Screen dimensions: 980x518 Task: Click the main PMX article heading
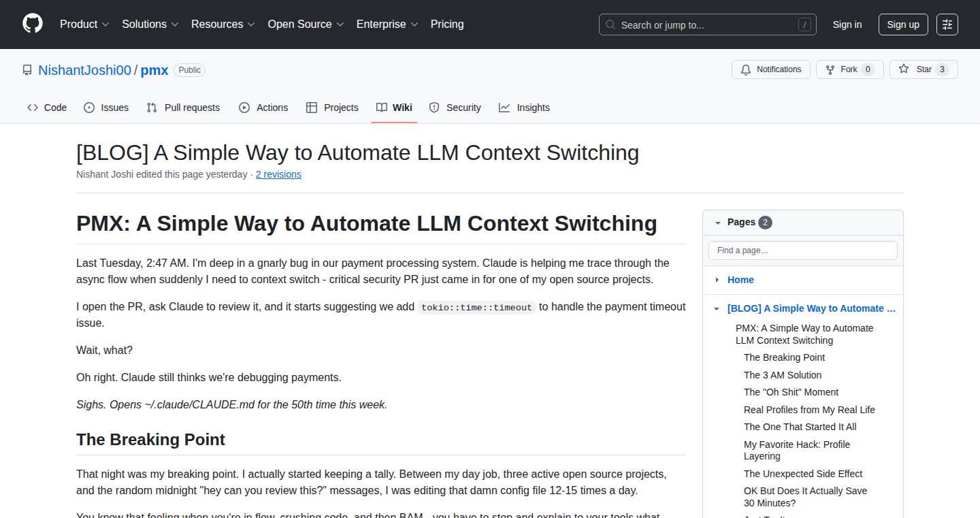click(367, 224)
